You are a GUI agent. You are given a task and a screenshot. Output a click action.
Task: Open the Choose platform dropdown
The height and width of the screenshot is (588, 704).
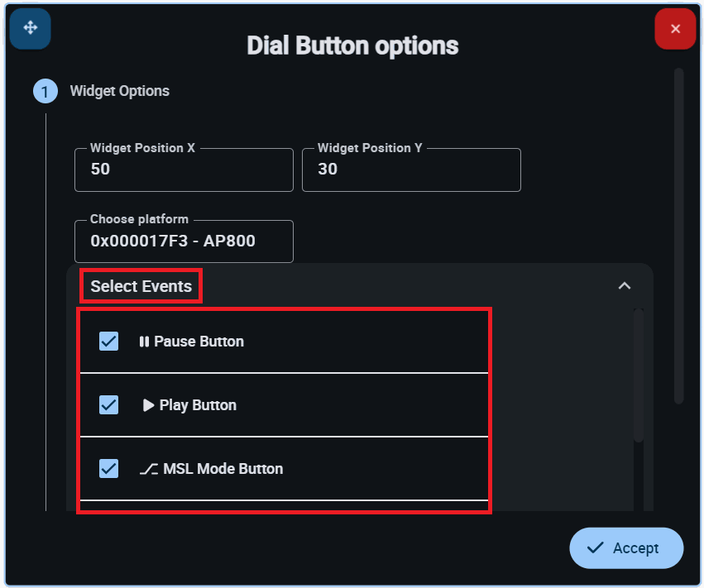click(184, 241)
